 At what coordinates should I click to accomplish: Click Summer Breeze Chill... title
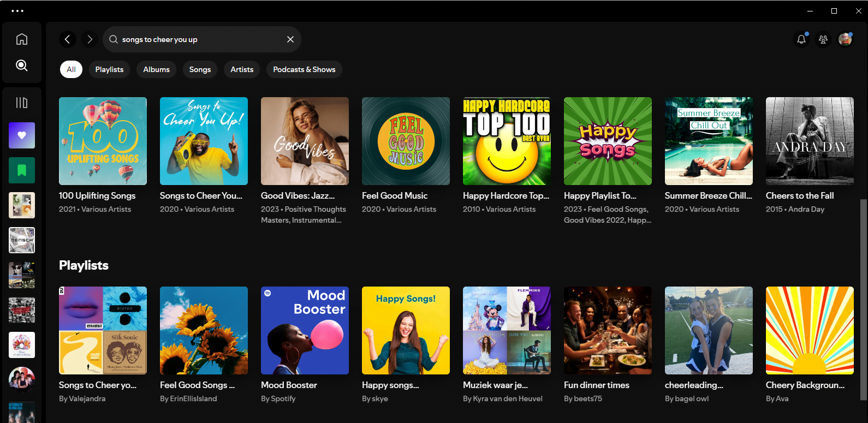[709, 195]
